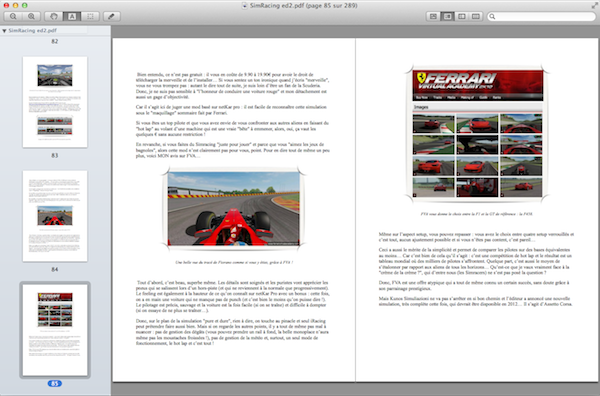Screen dimensions: 600x396
Task: Click the search magnifier icon
Action: [492, 16]
